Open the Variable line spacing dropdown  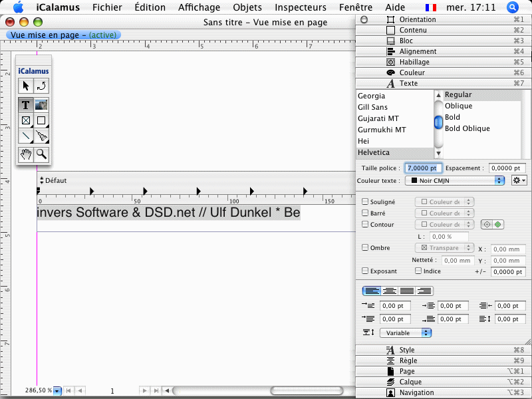click(x=406, y=333)
